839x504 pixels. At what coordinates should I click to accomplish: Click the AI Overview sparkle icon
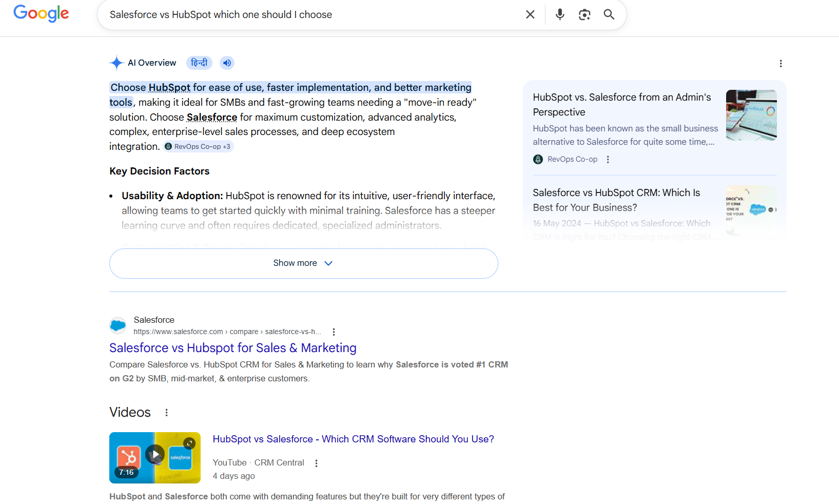click(x=116, y=63)
